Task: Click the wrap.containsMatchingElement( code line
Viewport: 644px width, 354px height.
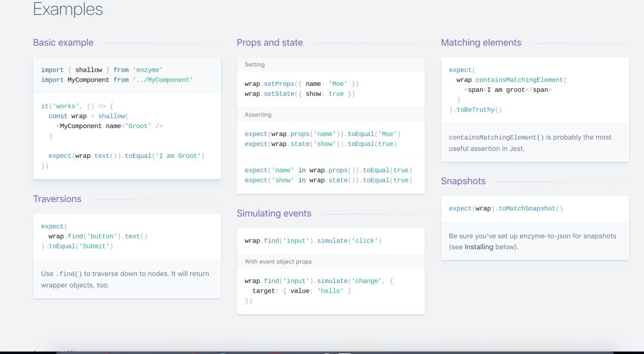Action: 512,80
